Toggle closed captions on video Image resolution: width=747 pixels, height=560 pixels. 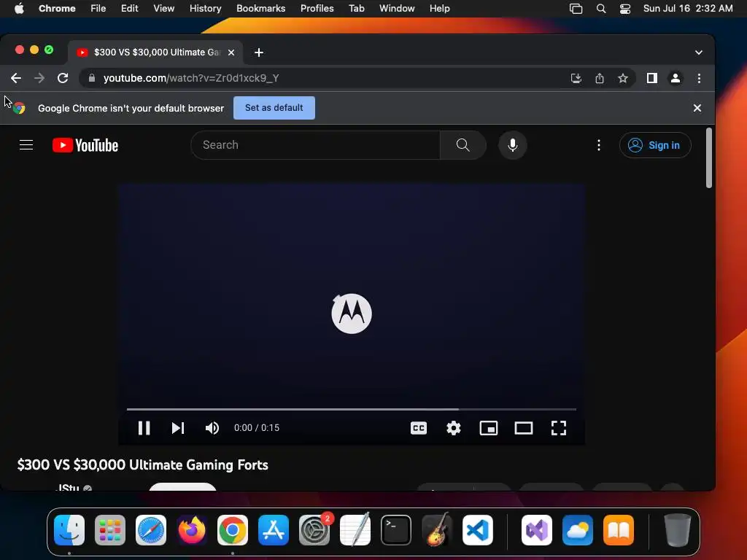point(419,428)
